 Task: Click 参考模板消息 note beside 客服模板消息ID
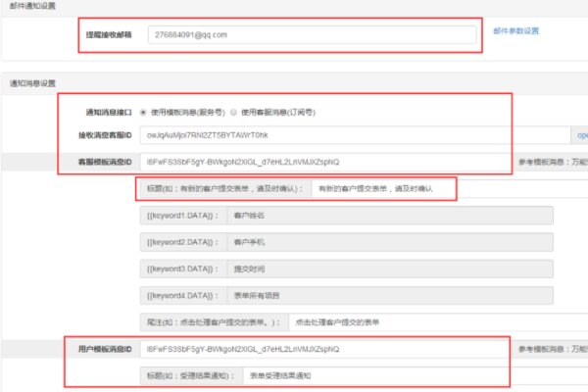pos(553,162)
